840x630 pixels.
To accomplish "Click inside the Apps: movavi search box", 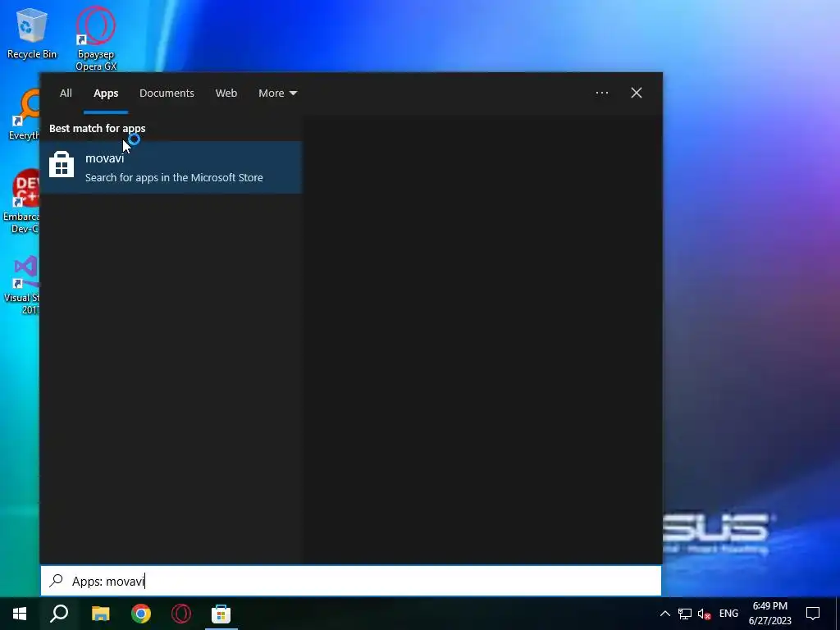I will pyautogui.click(x=351, y=581).
